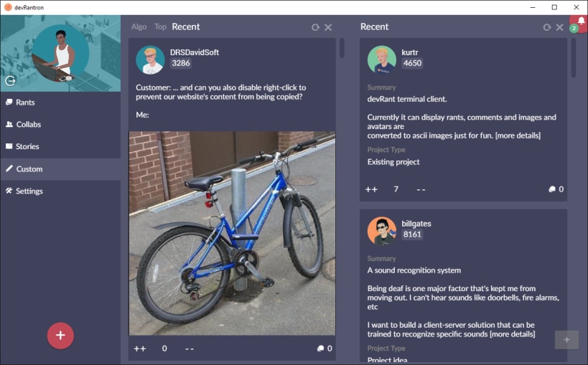
Task: Open the blue bicycle image
Action: tap(232, 233)
